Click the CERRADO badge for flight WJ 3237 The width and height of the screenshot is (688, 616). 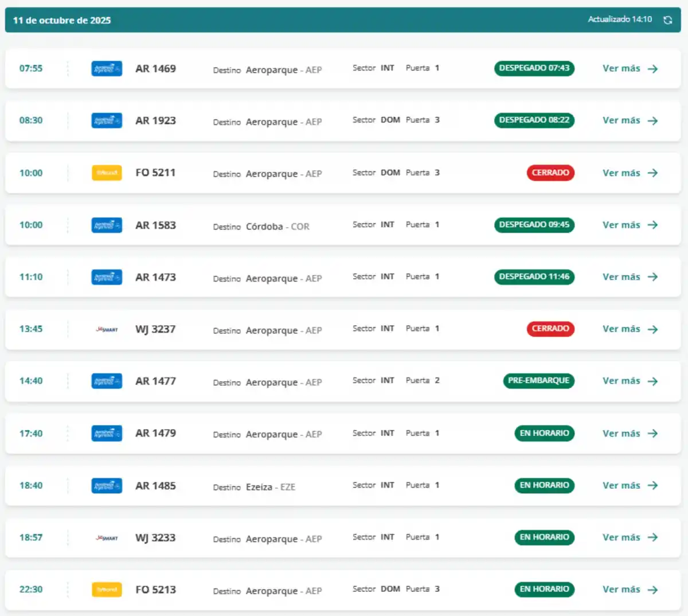[x=550, y=329]
